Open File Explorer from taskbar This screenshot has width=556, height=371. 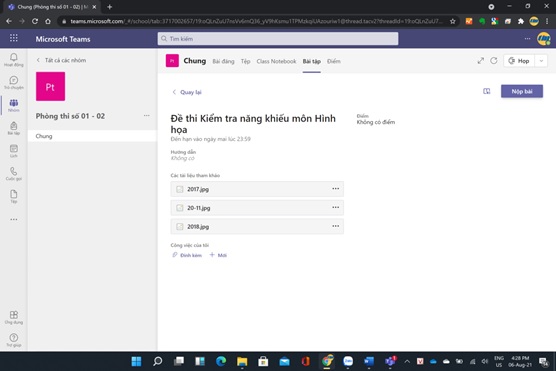[242, 361]
